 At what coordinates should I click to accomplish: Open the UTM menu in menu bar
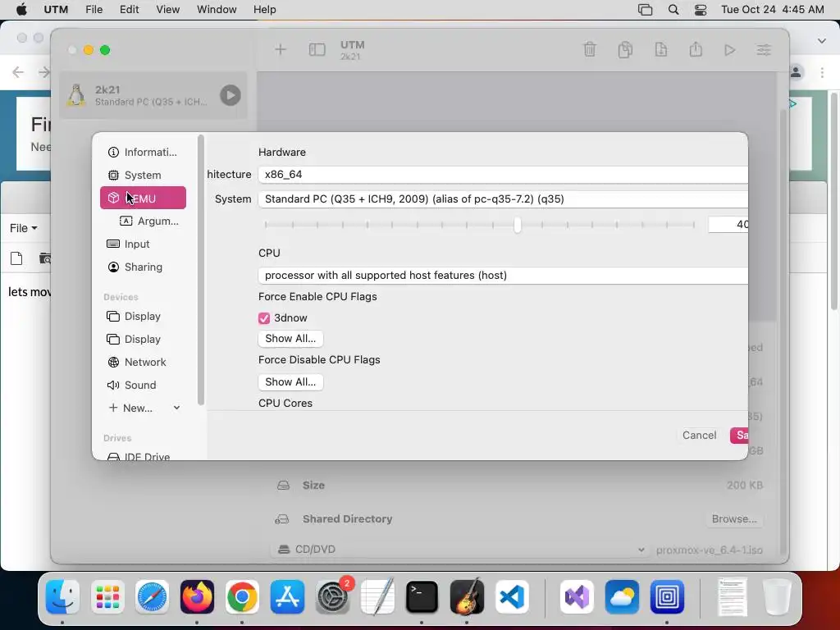coord(56,10)
